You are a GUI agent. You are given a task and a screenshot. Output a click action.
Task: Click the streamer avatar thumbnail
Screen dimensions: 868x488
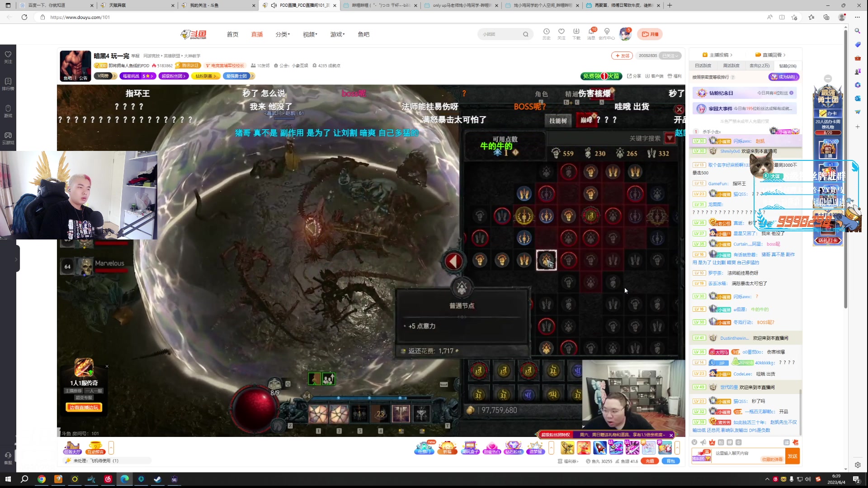[75, 66]
